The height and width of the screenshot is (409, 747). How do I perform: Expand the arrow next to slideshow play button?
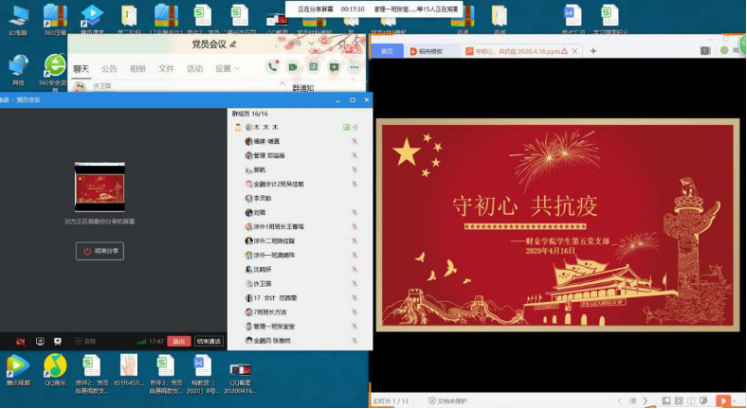[x=735, y=401]
